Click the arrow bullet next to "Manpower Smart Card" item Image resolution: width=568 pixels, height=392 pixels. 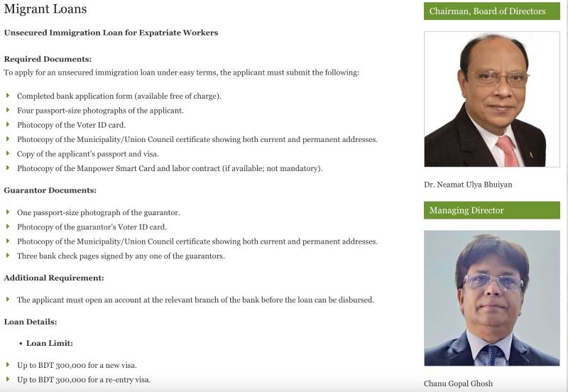[8, 168]
